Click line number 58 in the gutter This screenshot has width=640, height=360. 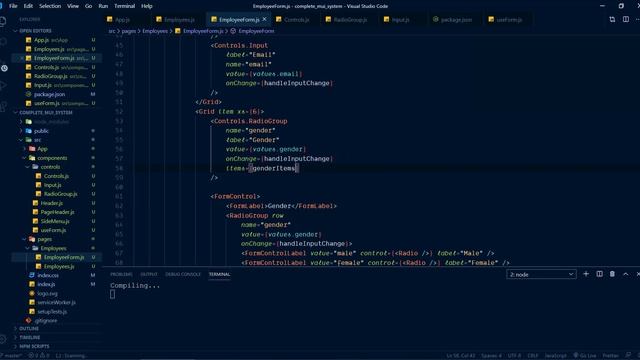click(x=119, y=168)
